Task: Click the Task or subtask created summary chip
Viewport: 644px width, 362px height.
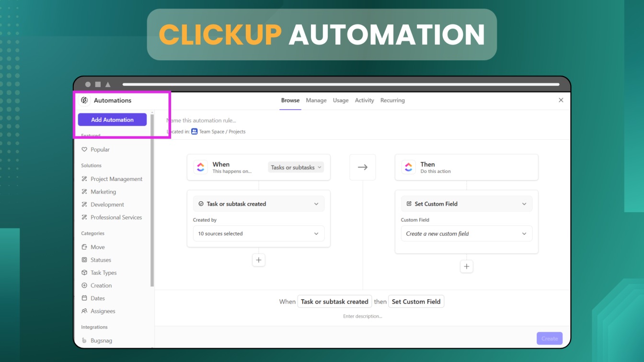Action: (x=334, y=302)
